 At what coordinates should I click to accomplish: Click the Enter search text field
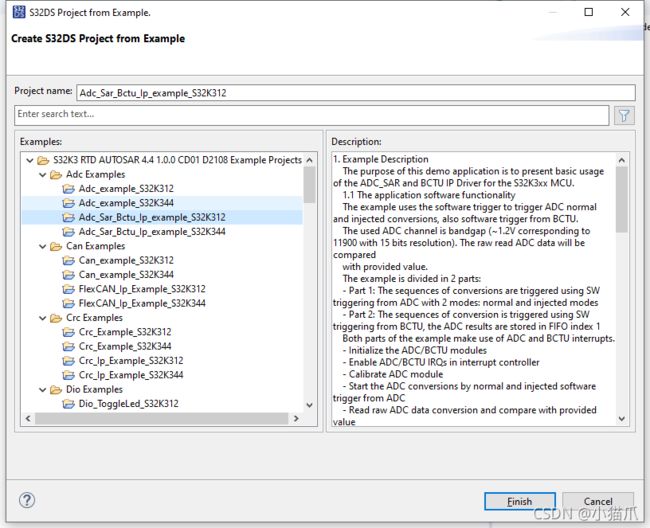click(x=312, y=114)
